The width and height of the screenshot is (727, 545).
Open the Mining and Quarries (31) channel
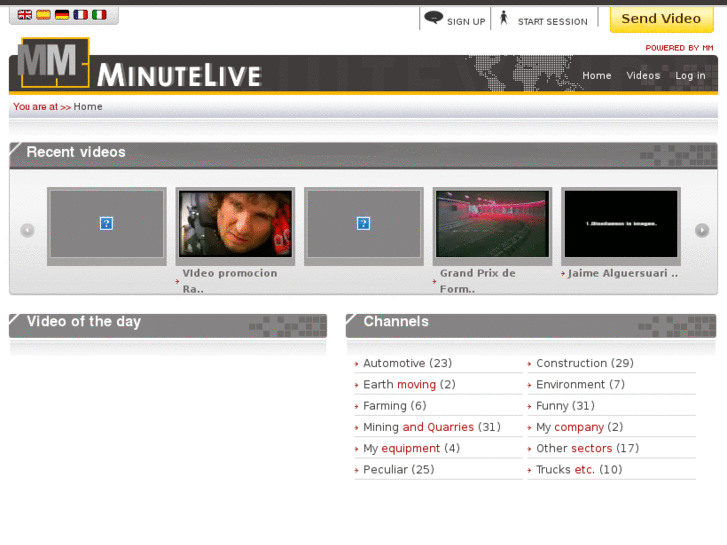pos(432,427)
